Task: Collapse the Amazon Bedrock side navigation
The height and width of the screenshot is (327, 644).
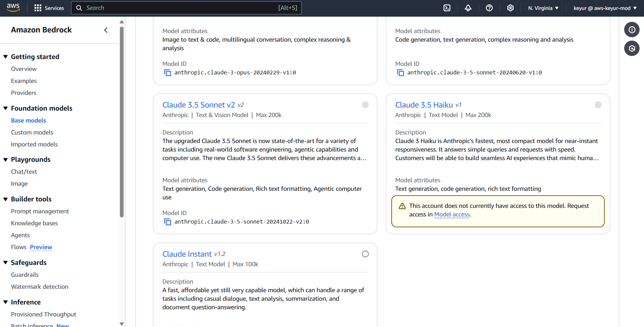Action: click(x=106, y=30)
